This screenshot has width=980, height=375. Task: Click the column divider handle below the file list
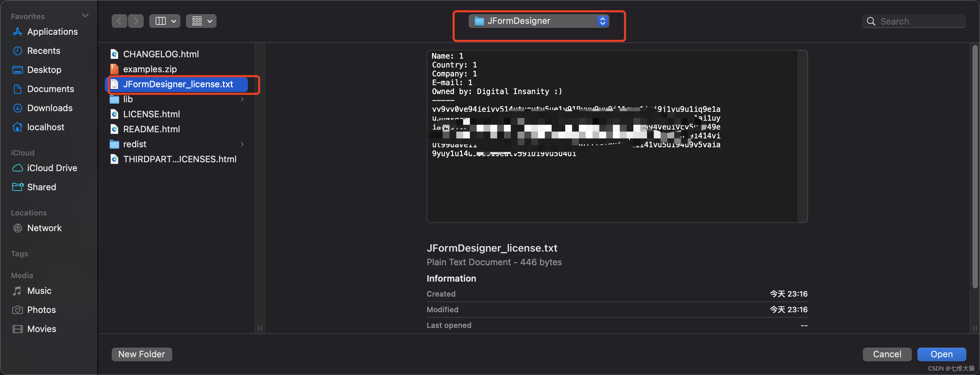260,328
